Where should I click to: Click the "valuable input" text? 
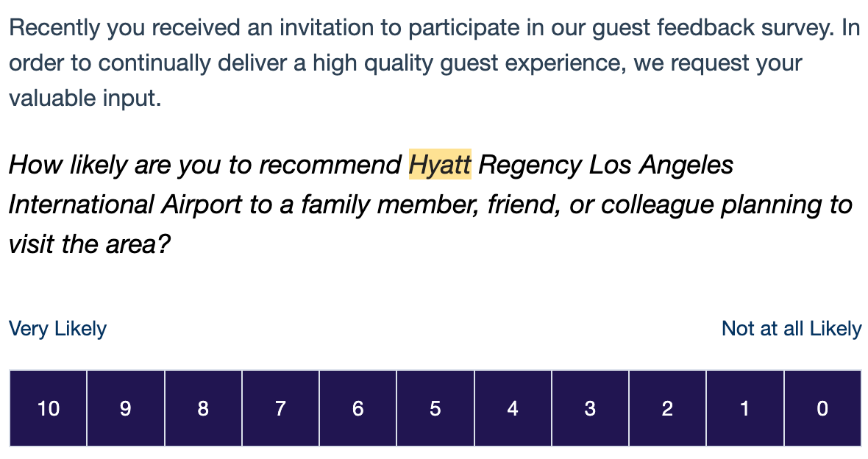[x=85, y=98]
